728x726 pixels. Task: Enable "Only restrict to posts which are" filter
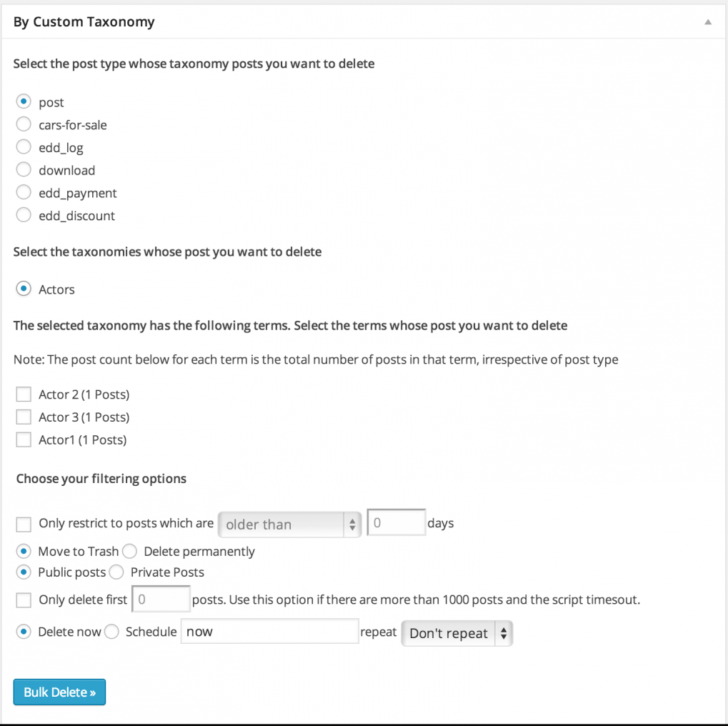tap(23, 524)
